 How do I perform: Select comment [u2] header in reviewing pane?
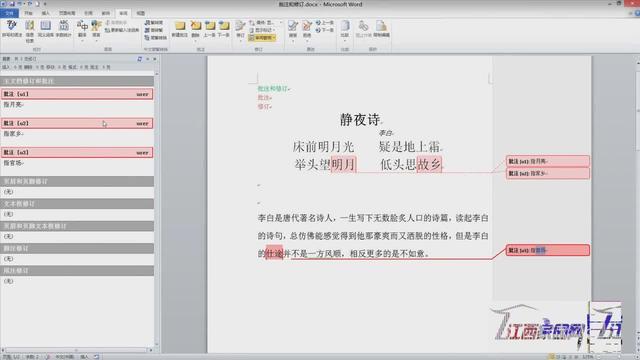pyautogui.click(x=77, y=123)
